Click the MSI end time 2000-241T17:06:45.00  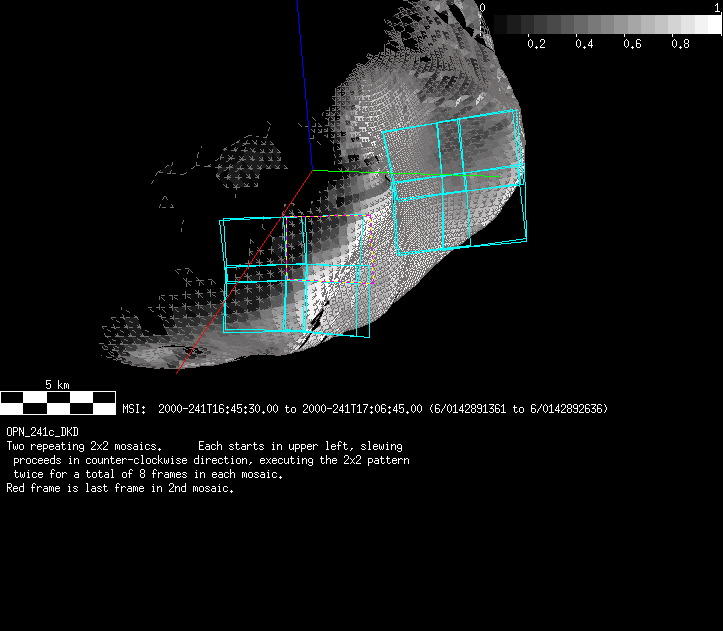[x=362, y=409]
